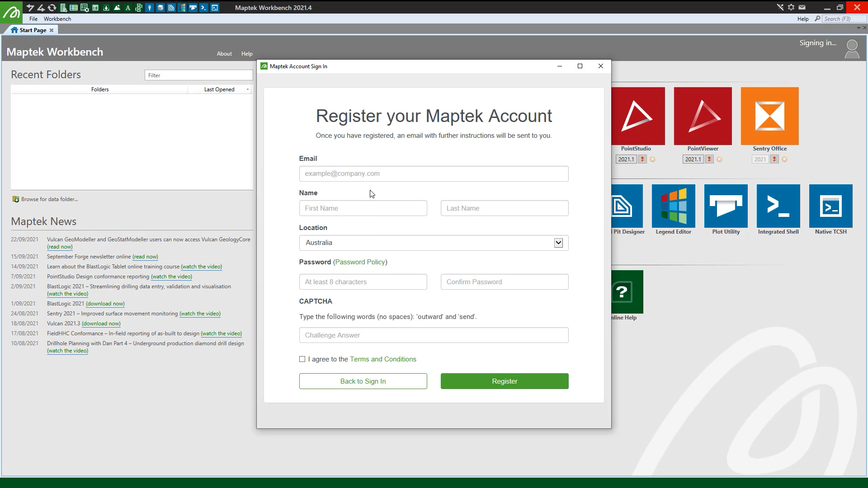Click the blue 3D cube toolbar icon
This screenshot has width=868, height=488.
[160, 8]
